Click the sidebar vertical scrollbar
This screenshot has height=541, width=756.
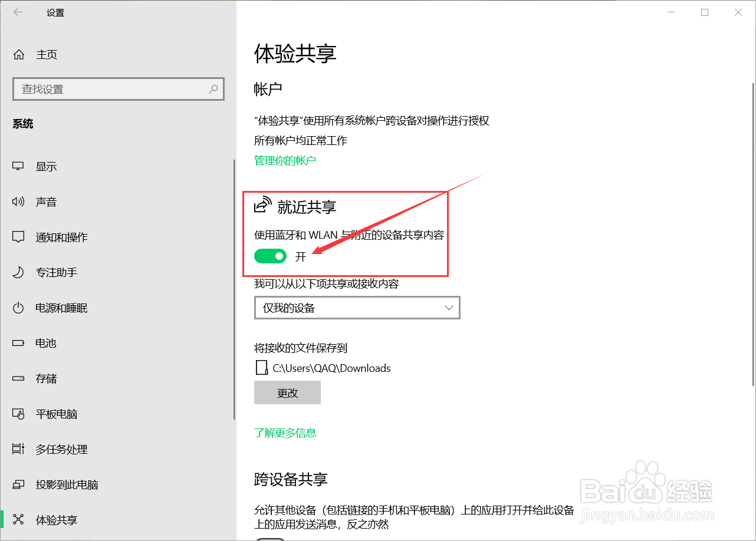[x=234, y=289]
